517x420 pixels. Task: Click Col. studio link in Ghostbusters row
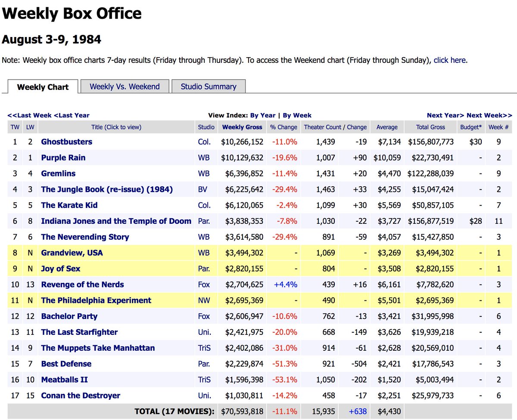coord(204,142)
